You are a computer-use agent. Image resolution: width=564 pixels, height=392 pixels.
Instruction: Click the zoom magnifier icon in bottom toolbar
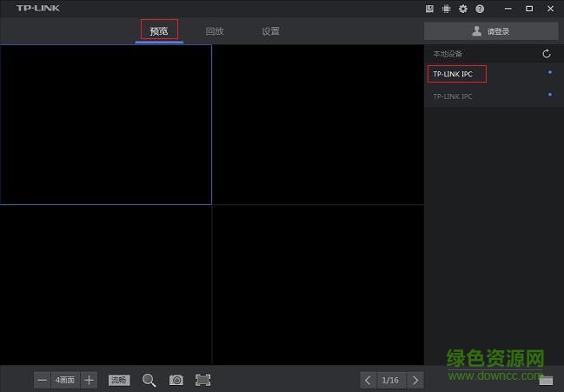[149, 380]
